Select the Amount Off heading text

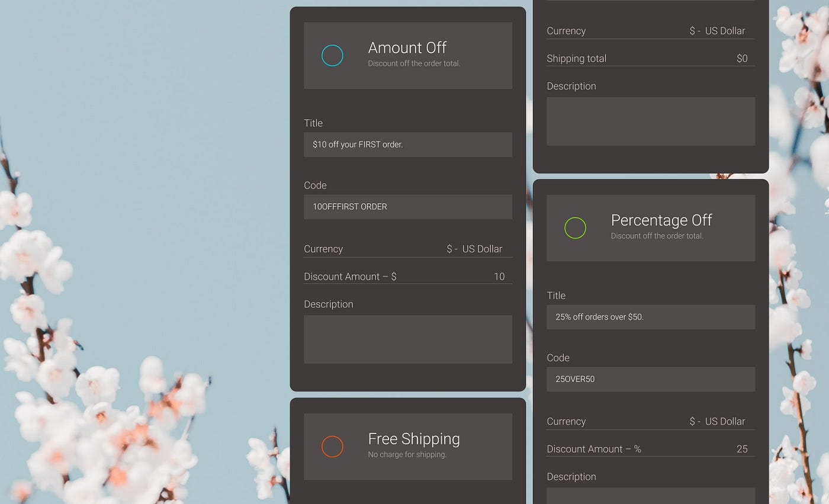click(x=407, y=48)
